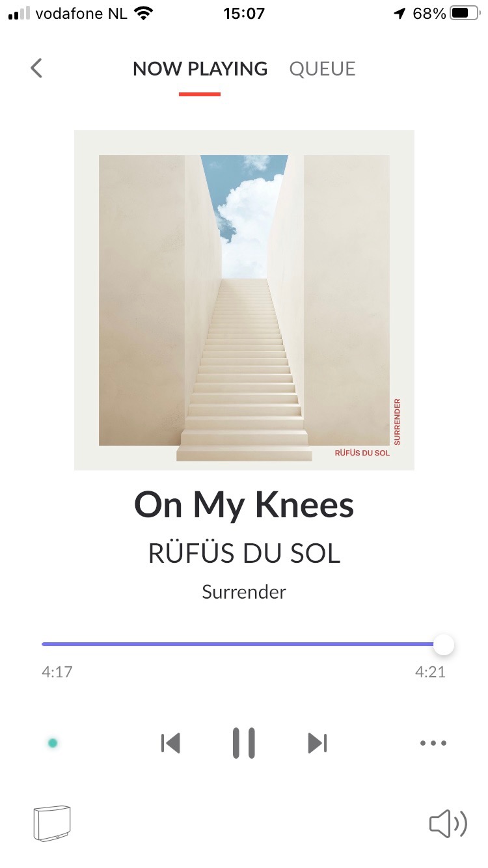Tap the elapsed time 4:17 label
The width and height of the screenshot is (488, 868).
tap(57, 672)
